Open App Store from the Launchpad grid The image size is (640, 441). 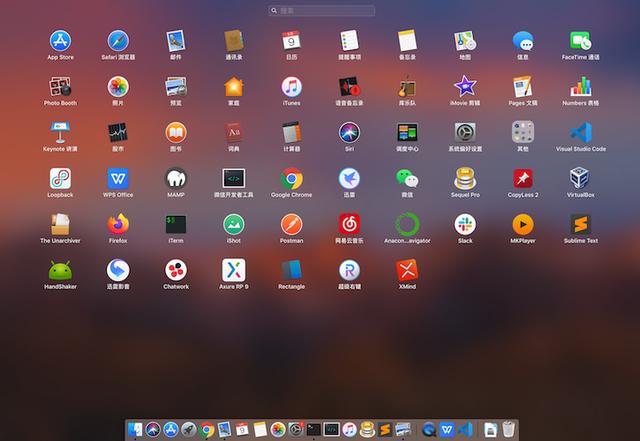click(x=60, y=41)
